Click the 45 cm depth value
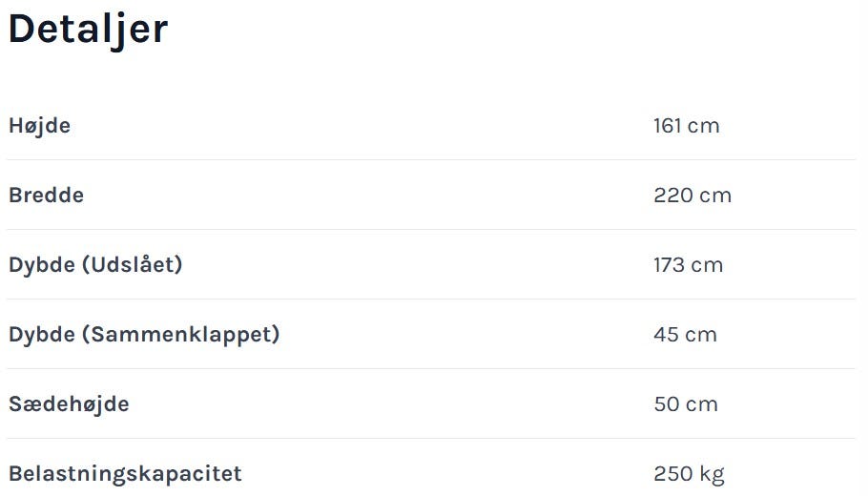Image resolution: width=868 pixels, height=496 pixels. click(x=685, y=334)
